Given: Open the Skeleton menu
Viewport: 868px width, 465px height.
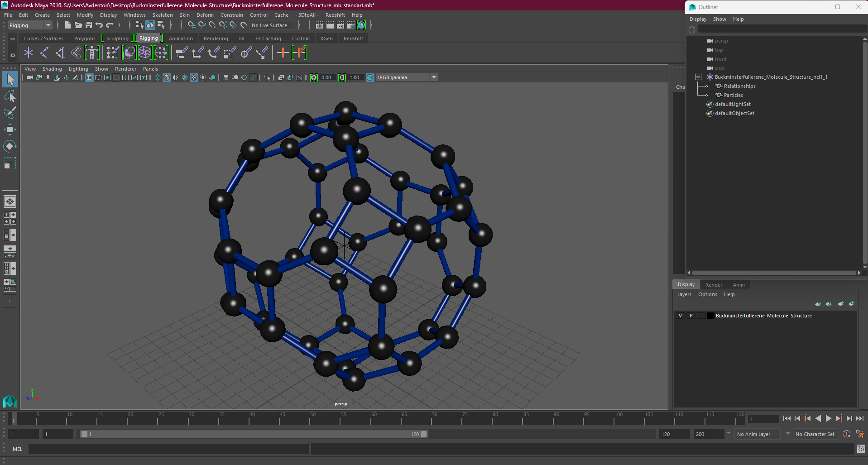Looking at the screenshot, I should tap(163, 15).
